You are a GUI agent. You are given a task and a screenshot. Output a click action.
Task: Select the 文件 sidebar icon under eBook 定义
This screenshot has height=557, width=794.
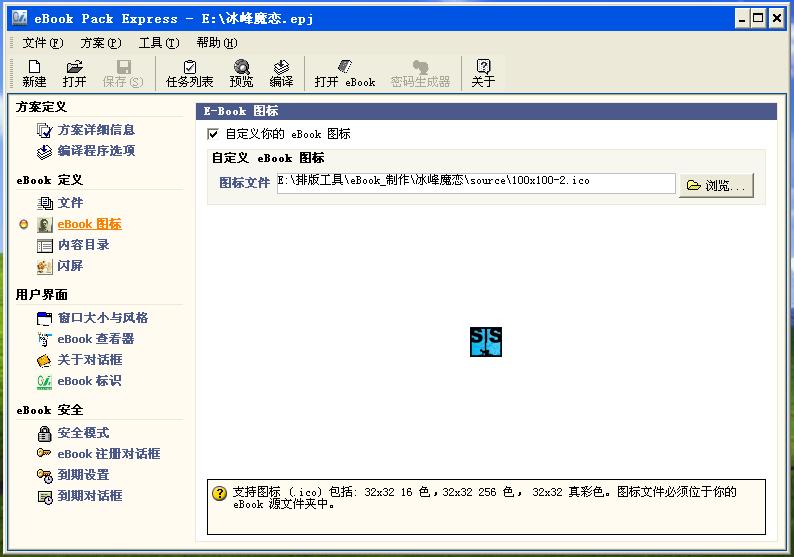[45, 204]
